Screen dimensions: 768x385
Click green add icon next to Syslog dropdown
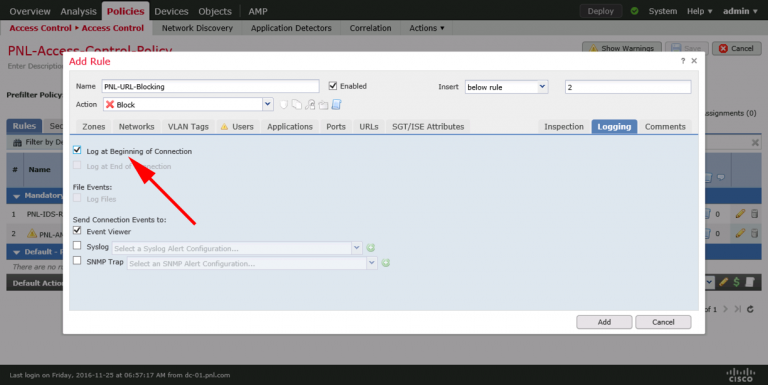pos(371,248)
